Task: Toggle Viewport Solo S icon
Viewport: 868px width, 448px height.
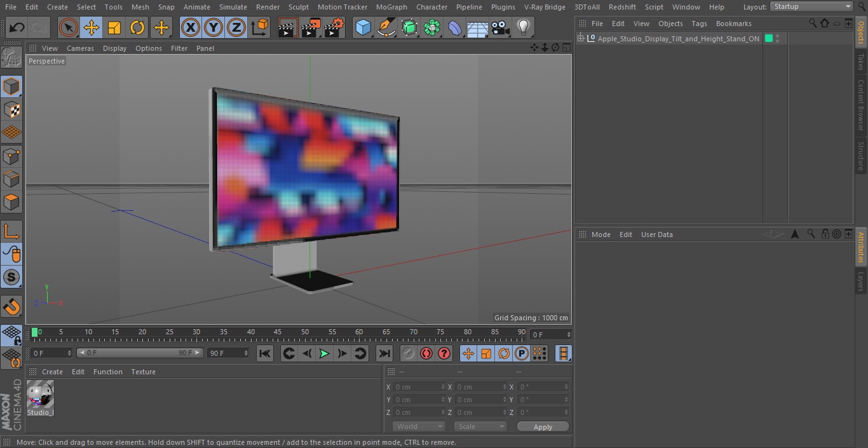Action: click(11, 277)
